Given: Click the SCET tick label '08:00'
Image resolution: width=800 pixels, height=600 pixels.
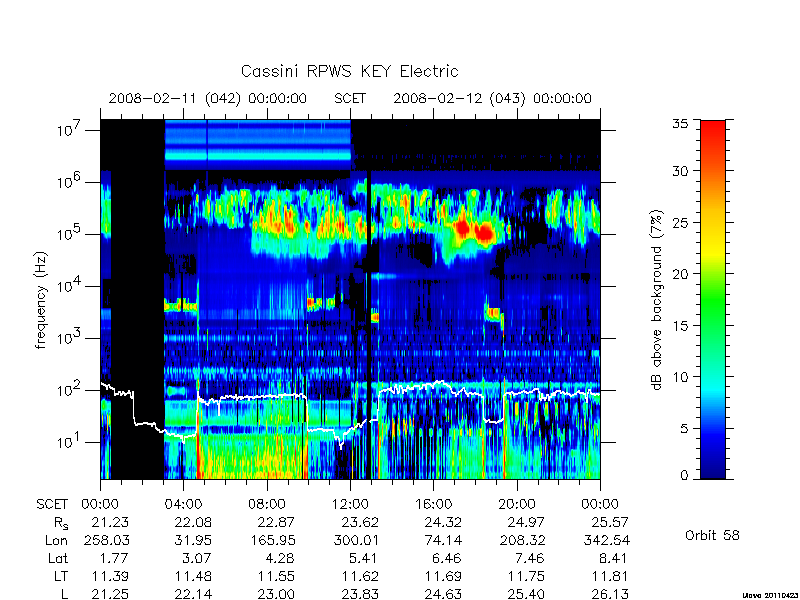Looking at the screenshot, I should 267,505.
